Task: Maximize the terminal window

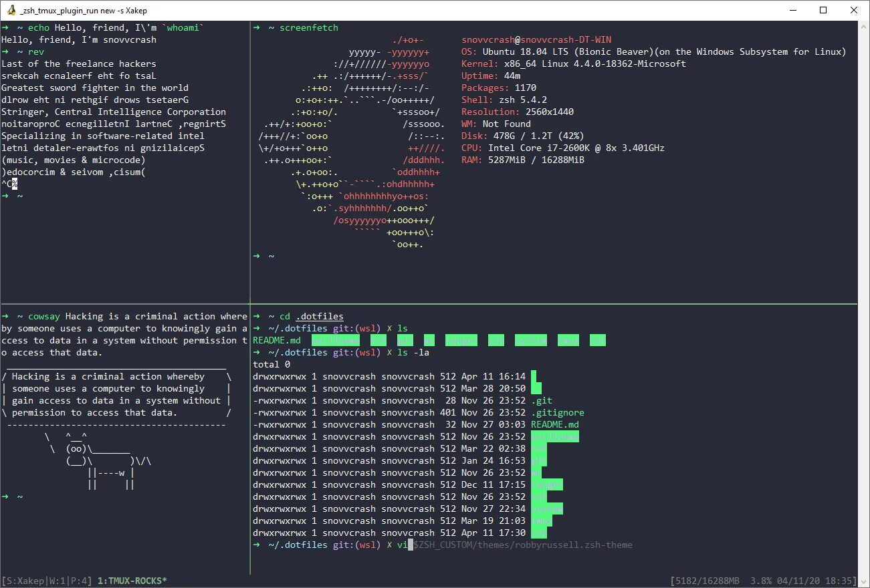Action: click(x=823, y=10)
